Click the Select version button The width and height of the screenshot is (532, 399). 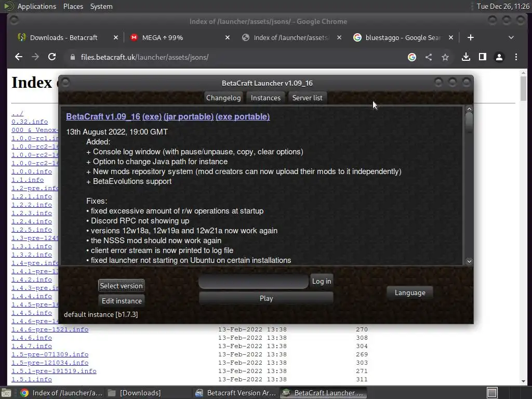click(122, 286)
